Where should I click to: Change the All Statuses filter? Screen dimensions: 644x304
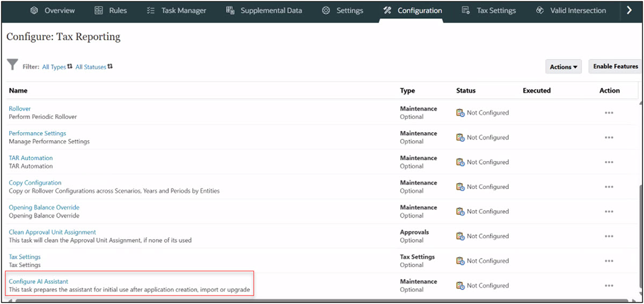[x=94, y=67]
